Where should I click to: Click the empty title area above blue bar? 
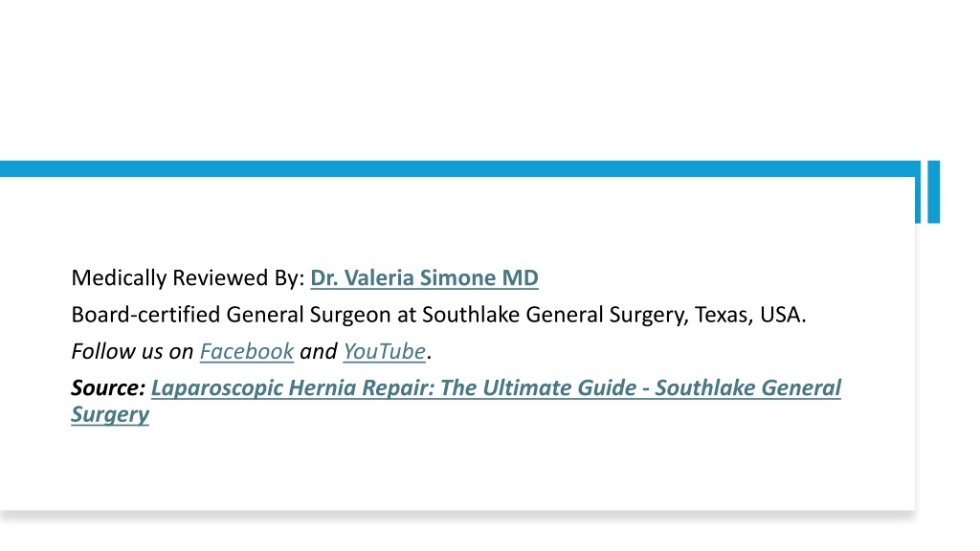(x=459, y=80)
